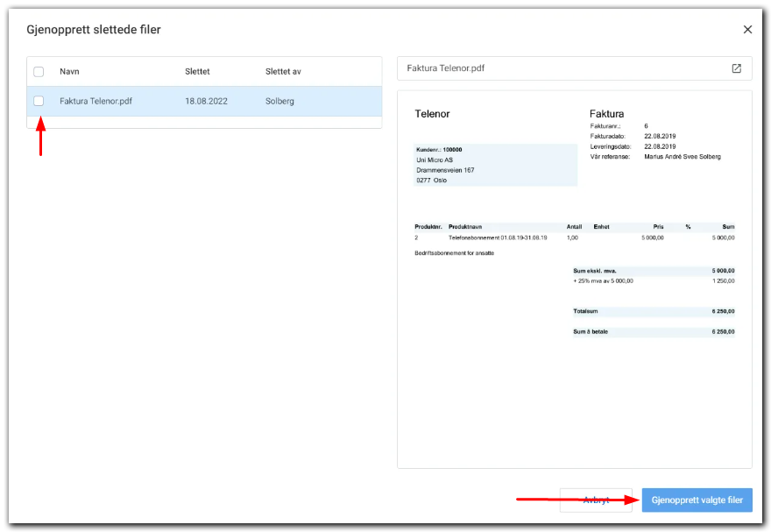Click the preview file name field
Image resolution: width=771 pixels, height=532 pixels.
[561, 68]
